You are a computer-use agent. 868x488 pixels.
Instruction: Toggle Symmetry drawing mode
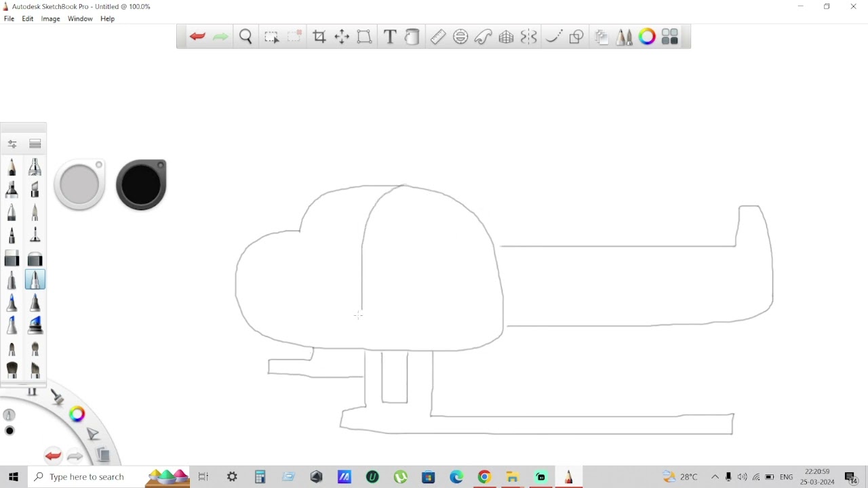[x=528, y=37]
